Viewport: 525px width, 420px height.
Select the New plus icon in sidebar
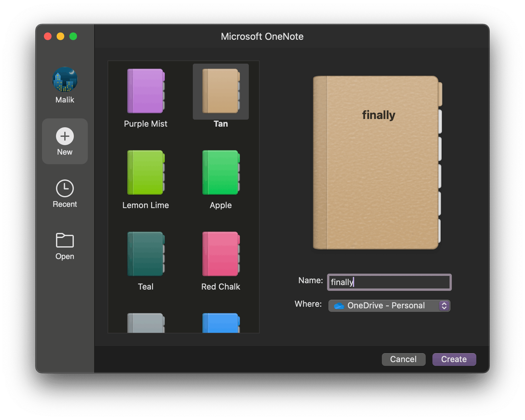(65, 136)
